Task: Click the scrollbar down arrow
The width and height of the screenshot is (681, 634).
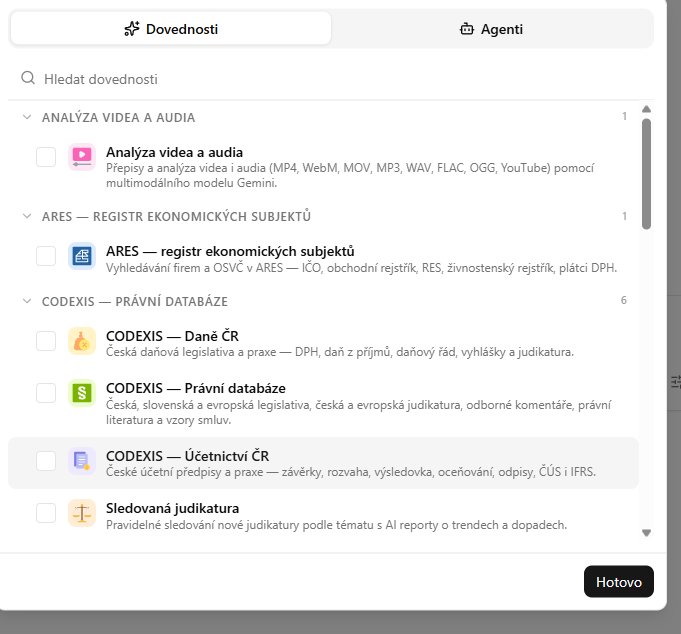Action: click(646, 533)
